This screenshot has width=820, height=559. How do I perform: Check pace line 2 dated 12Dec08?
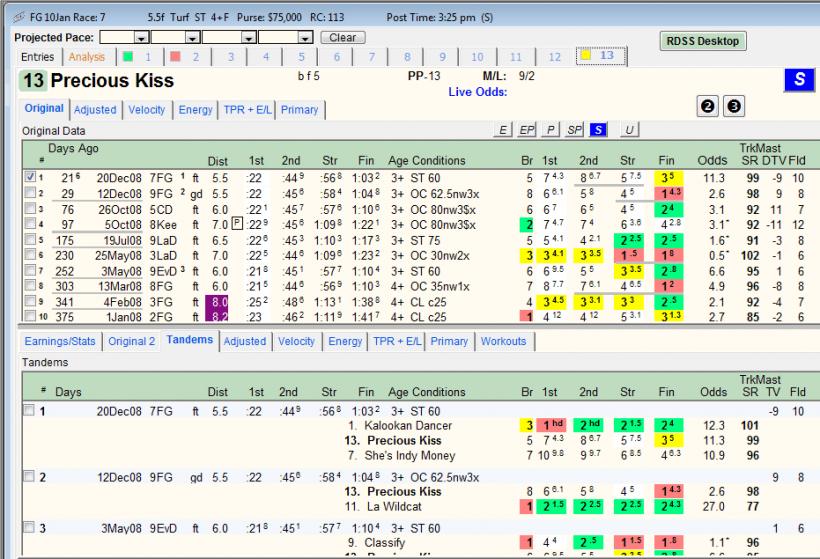(x=30, y=192)
